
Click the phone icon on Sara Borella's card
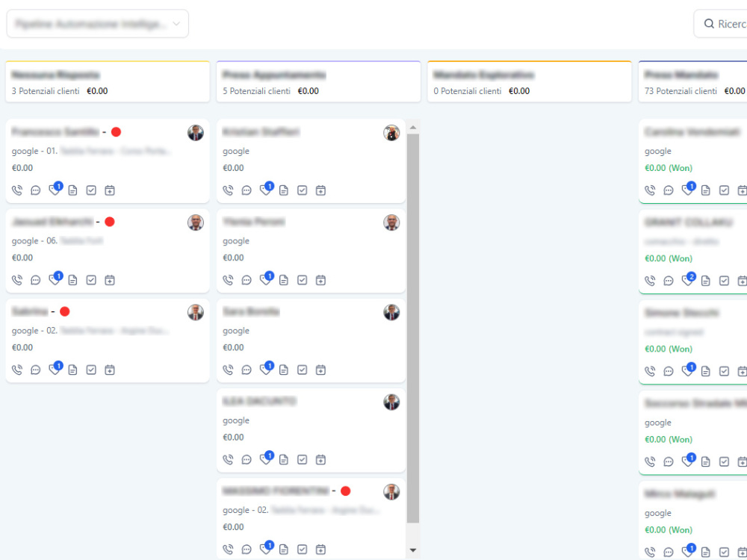coord(228,370)
